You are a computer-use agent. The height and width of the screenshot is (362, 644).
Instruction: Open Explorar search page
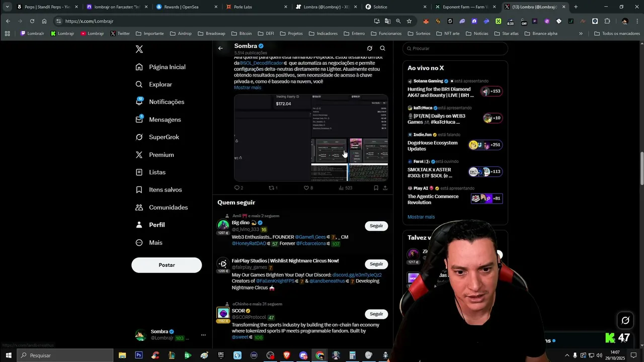[154, 84]
